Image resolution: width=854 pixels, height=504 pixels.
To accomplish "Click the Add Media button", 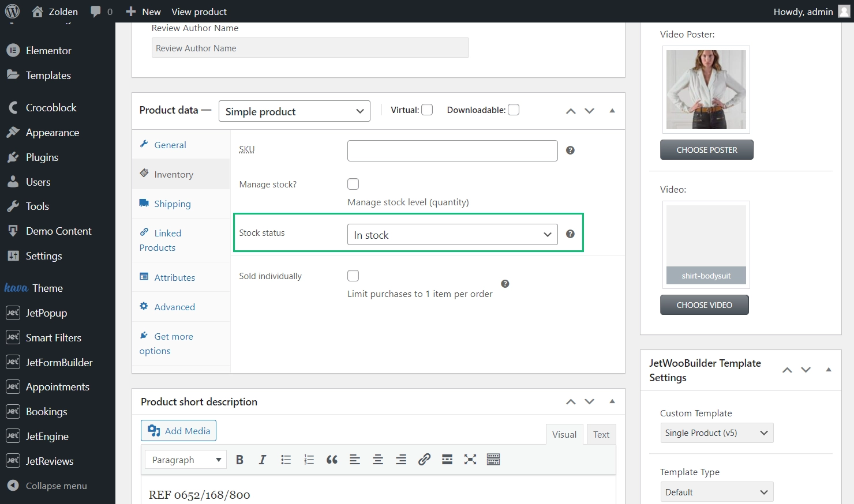I will pos(179,431).
